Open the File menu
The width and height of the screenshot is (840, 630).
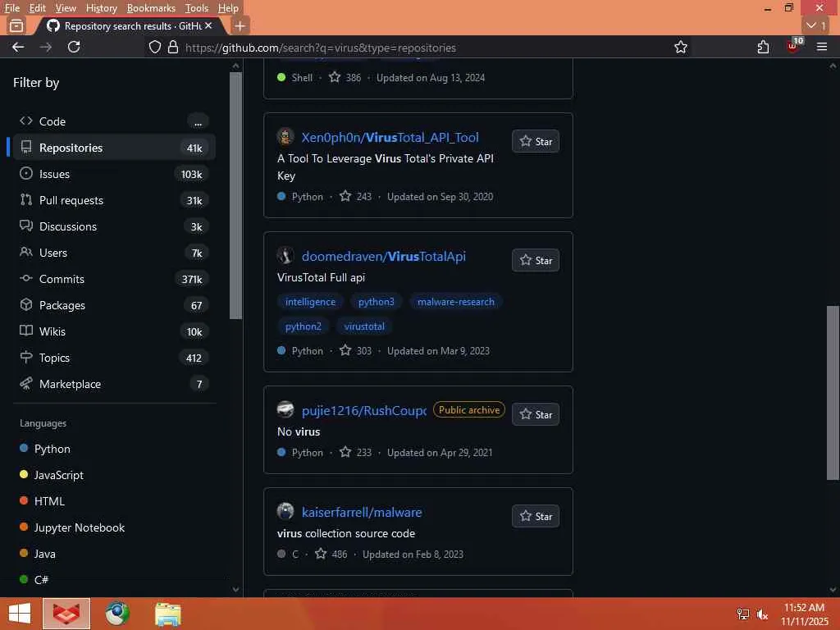click(11, 8)
